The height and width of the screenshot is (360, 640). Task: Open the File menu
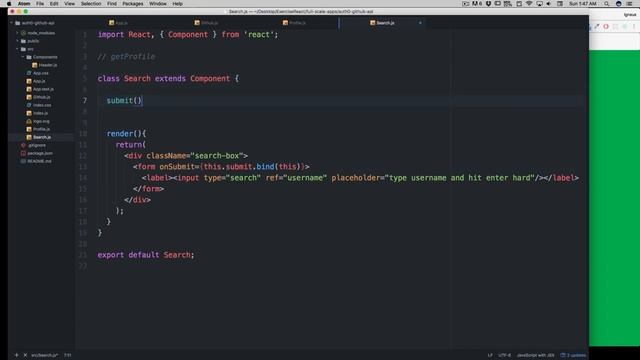[x=40, y=4]
